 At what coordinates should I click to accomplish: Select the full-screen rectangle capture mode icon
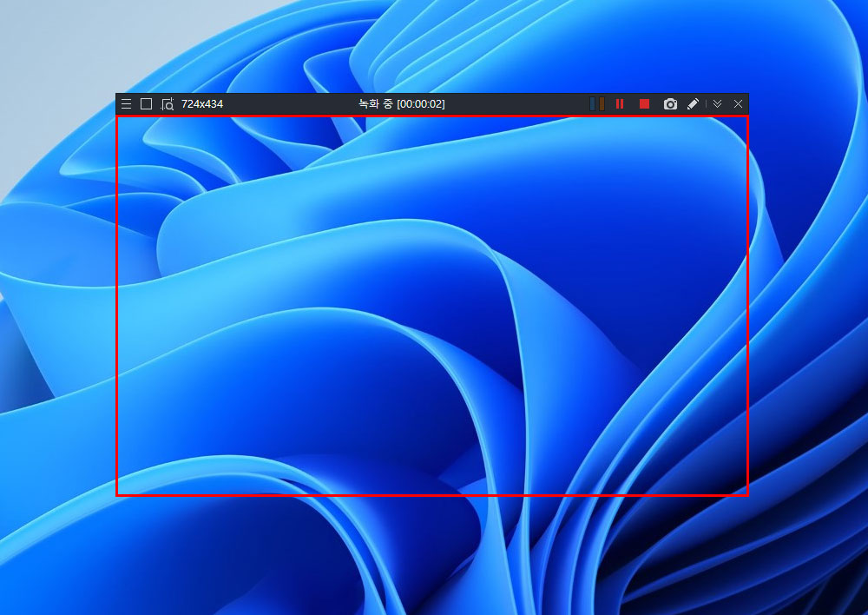tap(146, 104)
